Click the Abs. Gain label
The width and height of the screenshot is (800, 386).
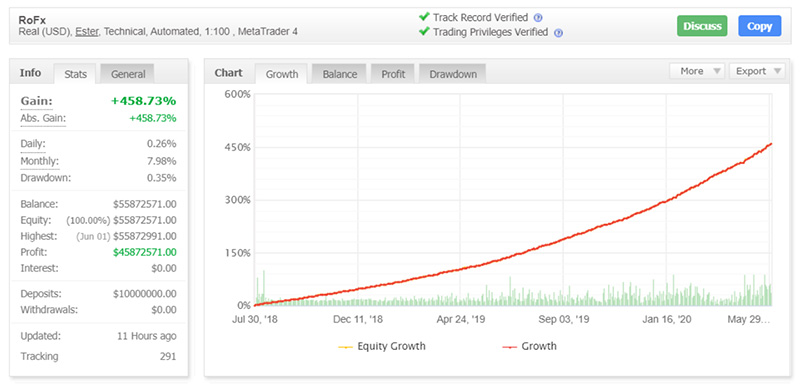[43, 118]
